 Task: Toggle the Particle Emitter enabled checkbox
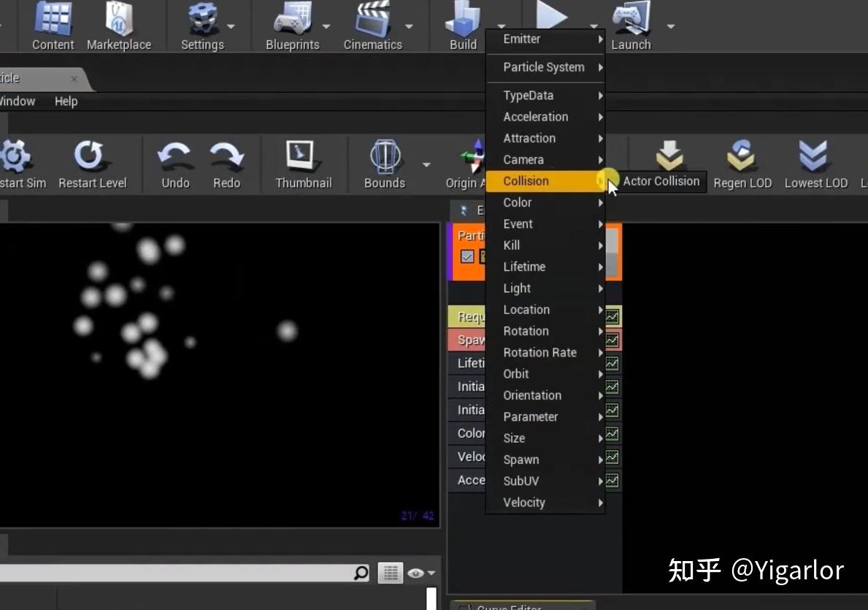coord(467,256)
